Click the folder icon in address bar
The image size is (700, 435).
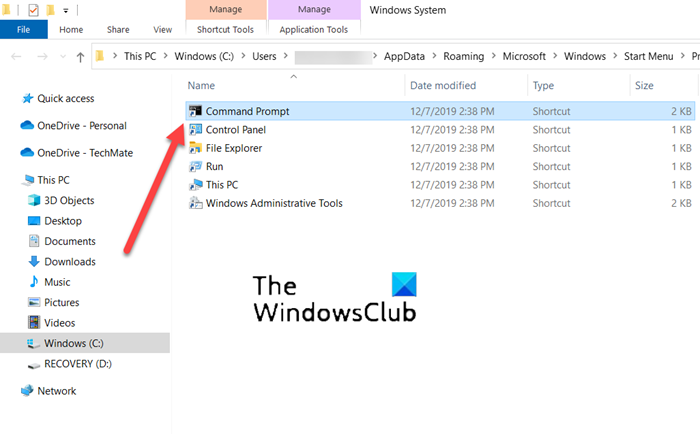(x=100, y=56)
